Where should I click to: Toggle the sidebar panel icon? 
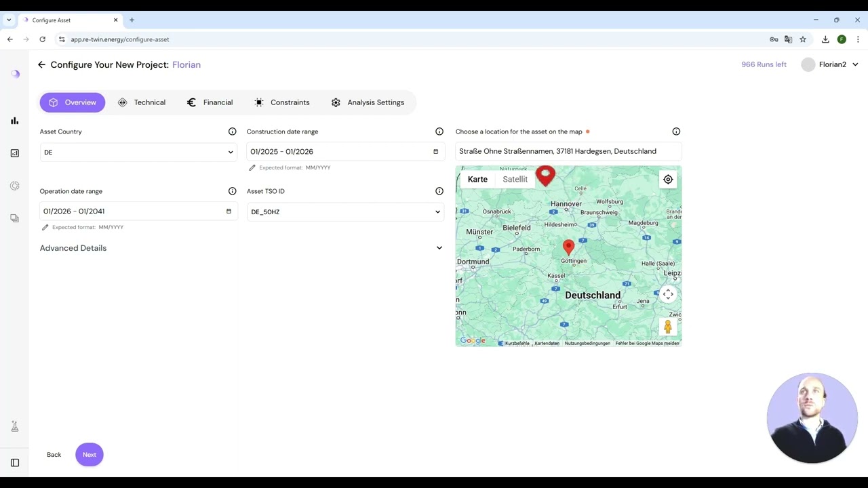(15, 463)
